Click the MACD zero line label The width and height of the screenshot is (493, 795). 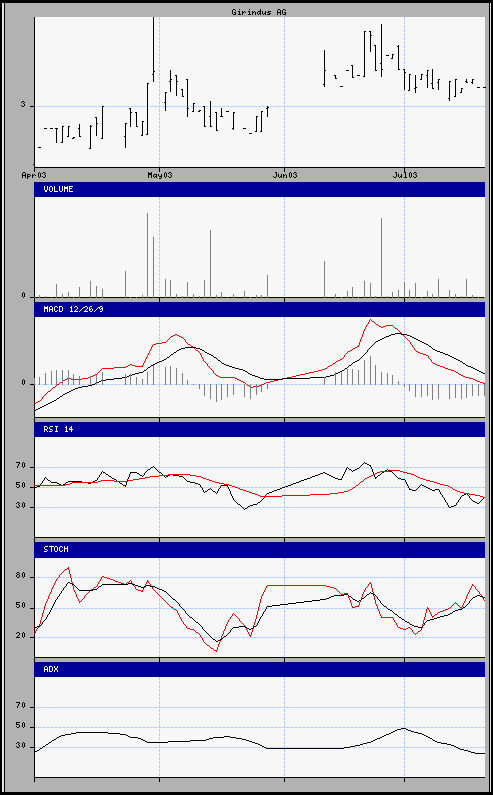tap(23, 383)
